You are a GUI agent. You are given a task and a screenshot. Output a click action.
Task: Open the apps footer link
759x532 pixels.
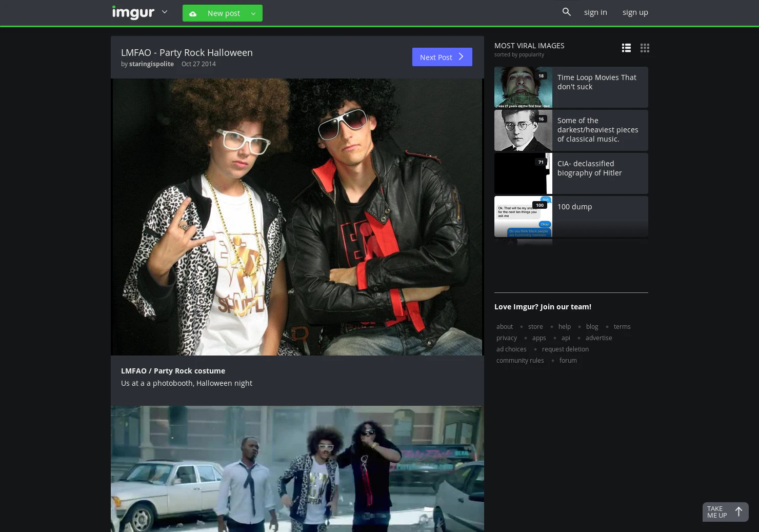(539, 338)
